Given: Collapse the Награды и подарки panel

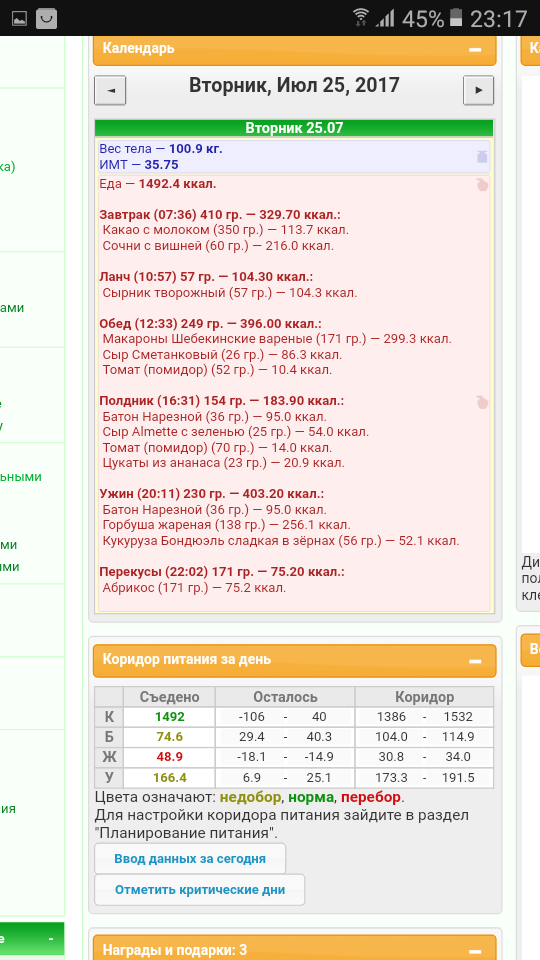Looking at the screenshot, I should 475,951.
